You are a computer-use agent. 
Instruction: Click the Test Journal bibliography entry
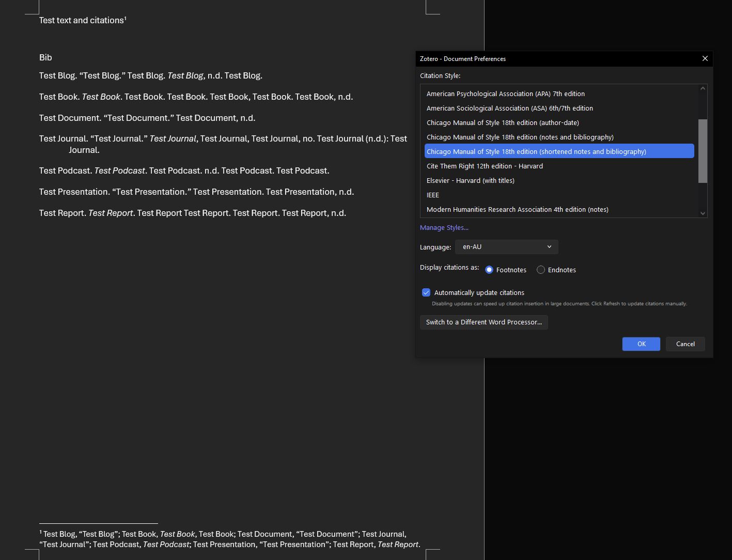[223, 144]
